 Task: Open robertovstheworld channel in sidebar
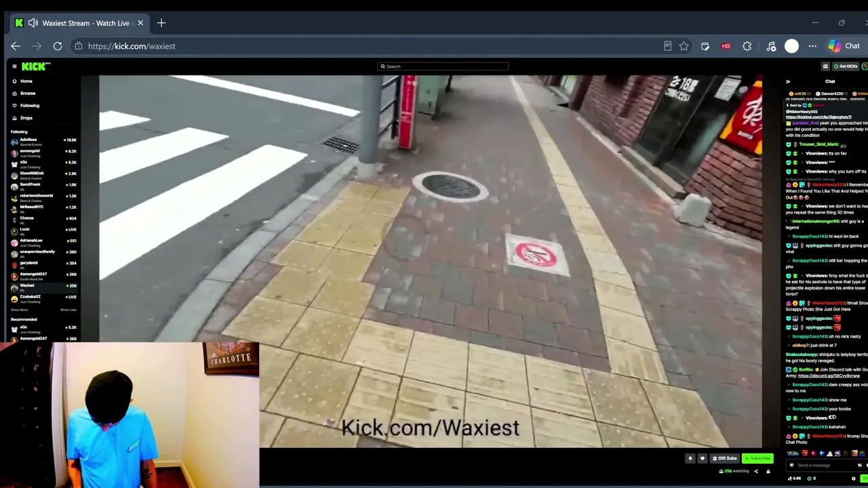point(43,198)
